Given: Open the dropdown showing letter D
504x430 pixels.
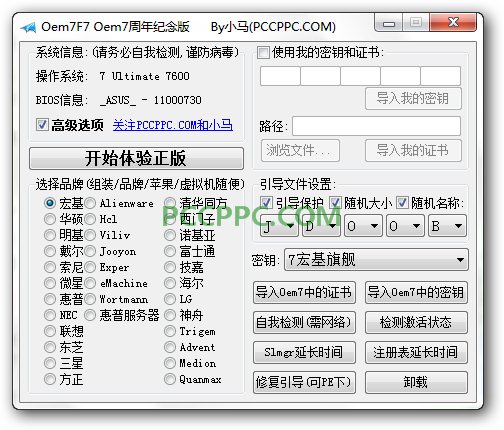Looking at the screenshot, I should [321, 226].
